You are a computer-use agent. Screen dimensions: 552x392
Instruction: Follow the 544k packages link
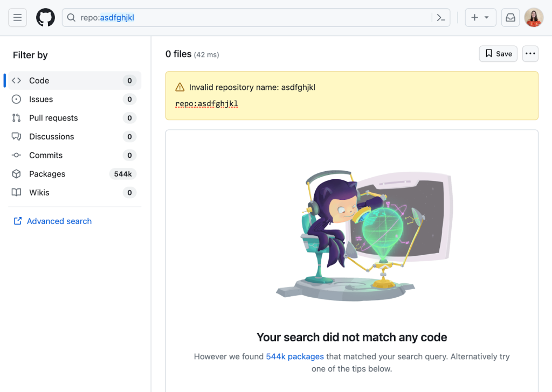(295, 356)
